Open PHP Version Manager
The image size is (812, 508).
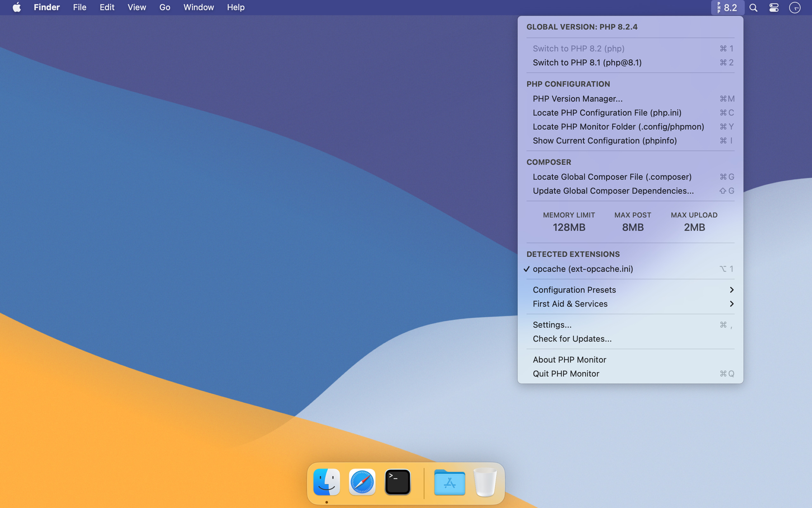click(x=631, y=99)
